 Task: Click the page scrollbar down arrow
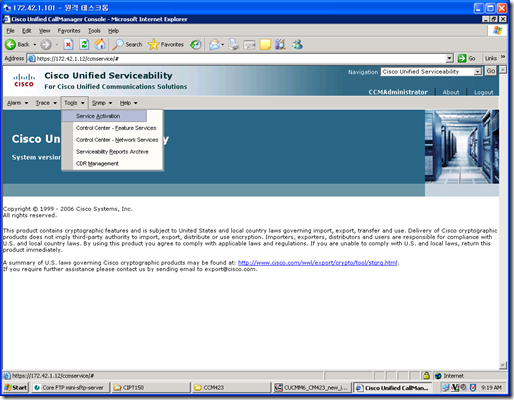[x=503, y=366]
